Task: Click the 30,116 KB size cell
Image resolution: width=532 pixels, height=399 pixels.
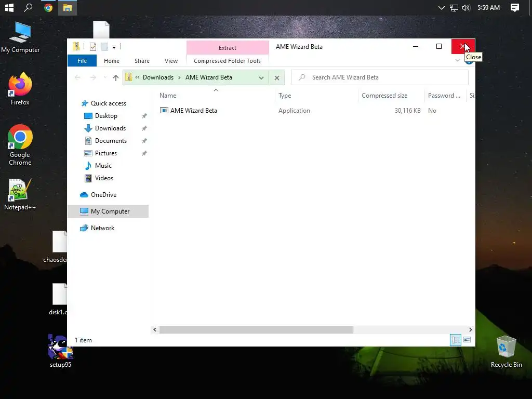Action: pyautogui.click(x=407, y=111)
